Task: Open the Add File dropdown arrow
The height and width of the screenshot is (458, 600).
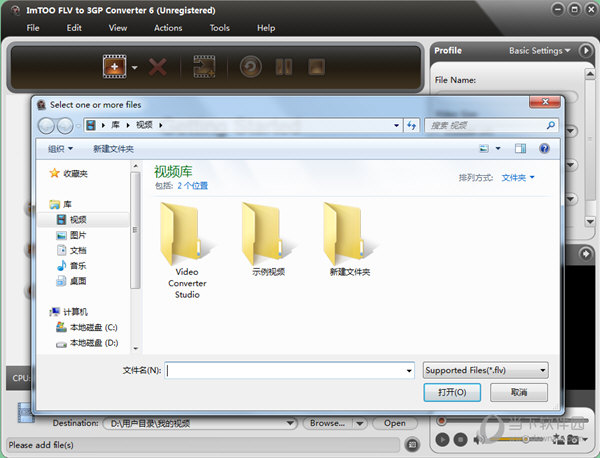Action: pyautogui.click(x=134, y=67)
